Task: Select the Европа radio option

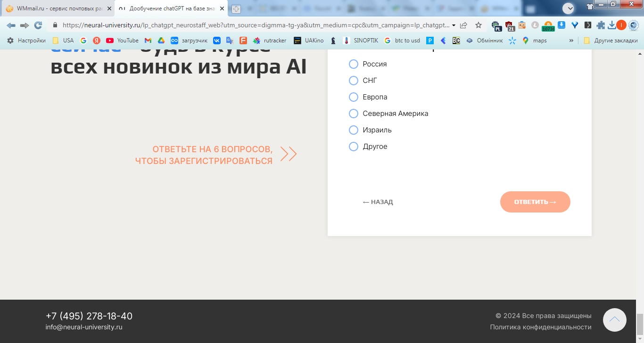Action: tap(354, 97)
